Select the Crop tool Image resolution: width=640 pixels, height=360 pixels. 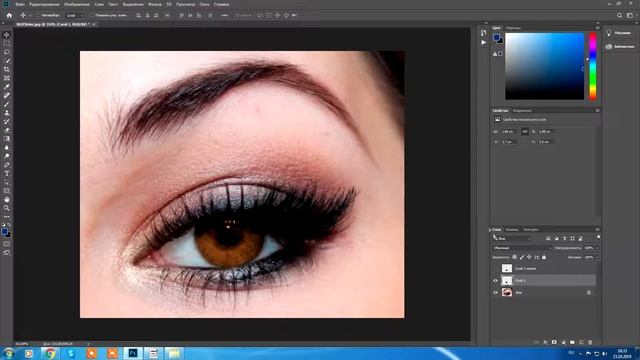tap(7, 69)
